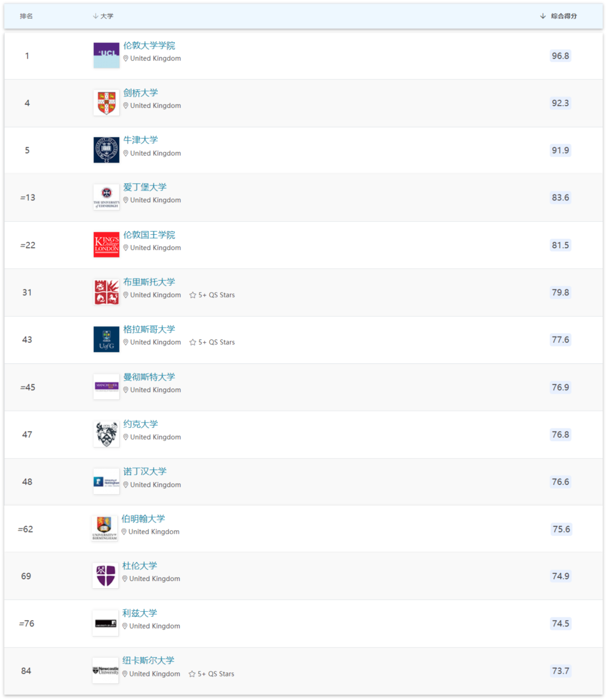Click the University of Glasgow logo
Viewport: 607px width, 700px height.
(106, 339)
